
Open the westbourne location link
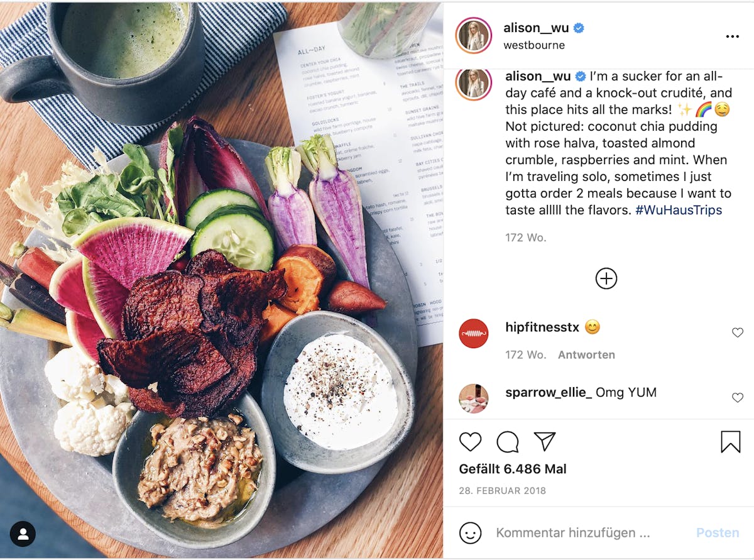534,45
